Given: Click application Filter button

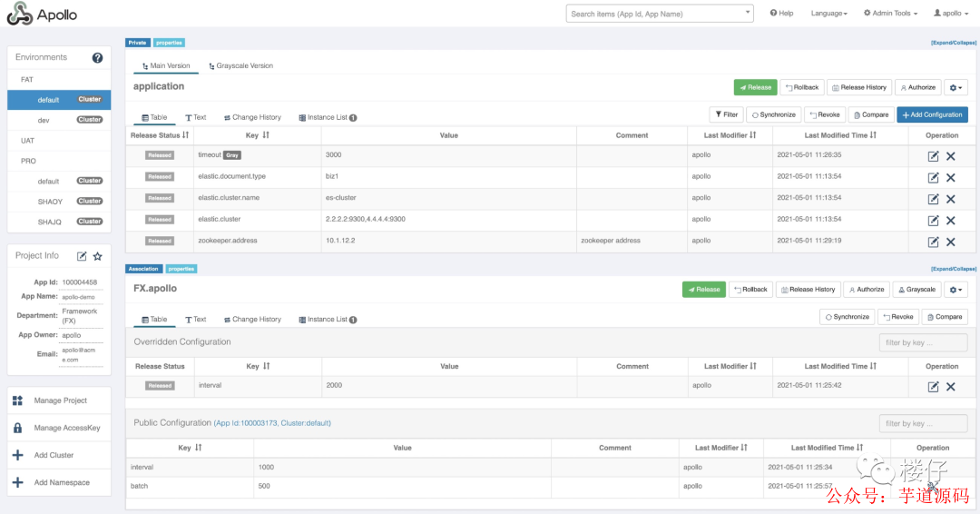Looking at the screenshot, I should click(726, 115).
